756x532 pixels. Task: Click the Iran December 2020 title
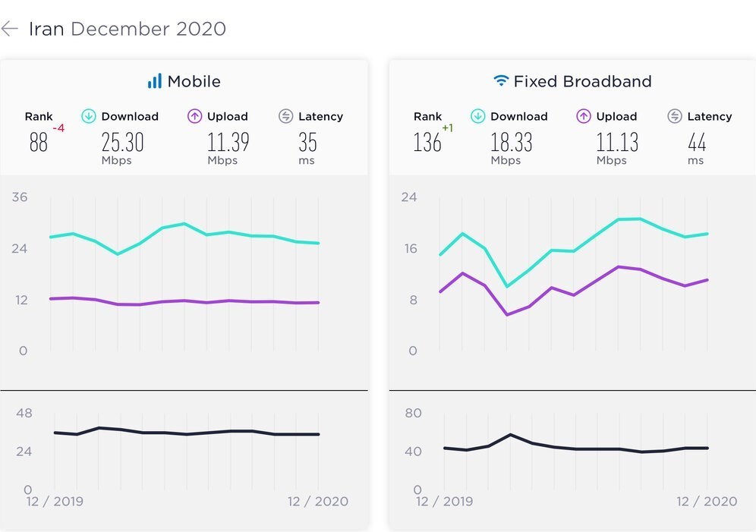[x=128, y=30]
